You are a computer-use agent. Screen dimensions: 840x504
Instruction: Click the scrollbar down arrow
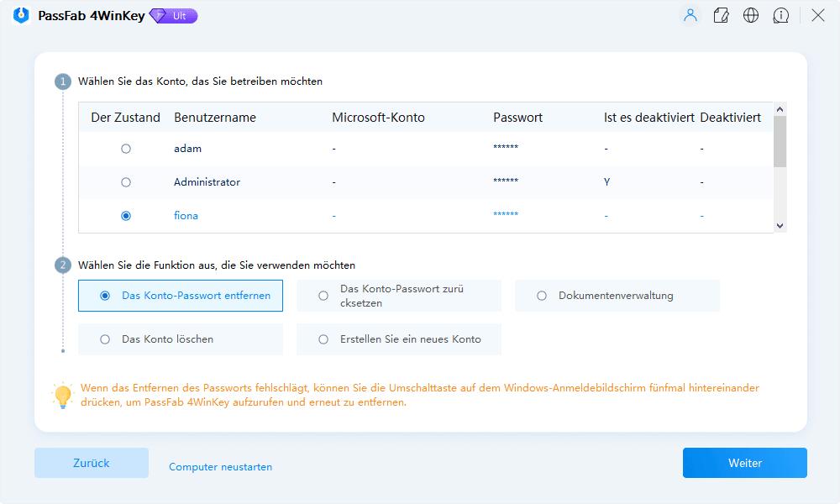780,226
